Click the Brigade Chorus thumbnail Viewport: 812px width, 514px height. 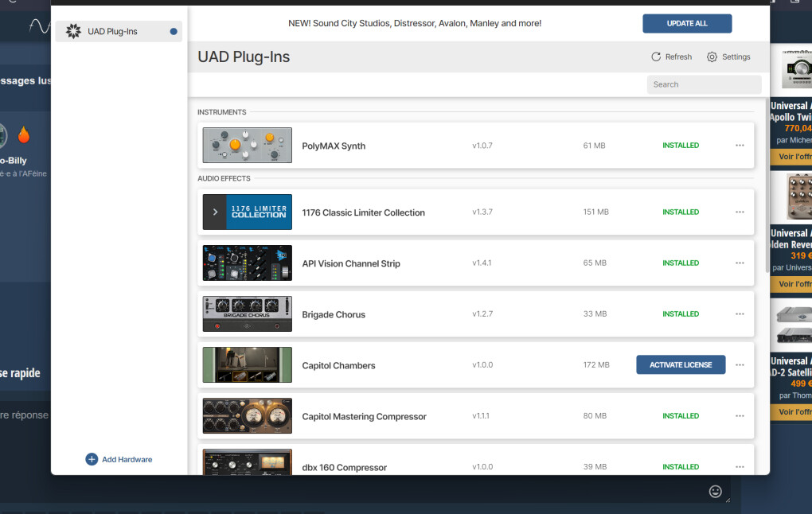coord(247,314)
